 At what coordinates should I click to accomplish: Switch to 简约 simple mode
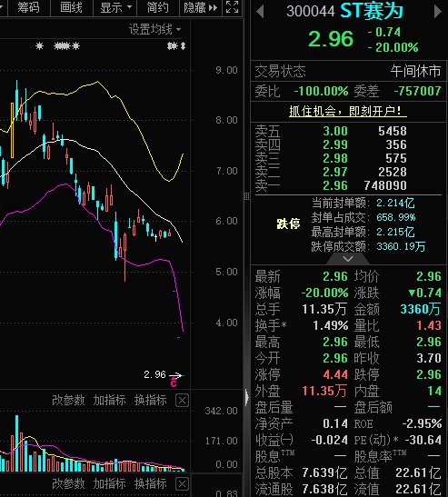157,7
